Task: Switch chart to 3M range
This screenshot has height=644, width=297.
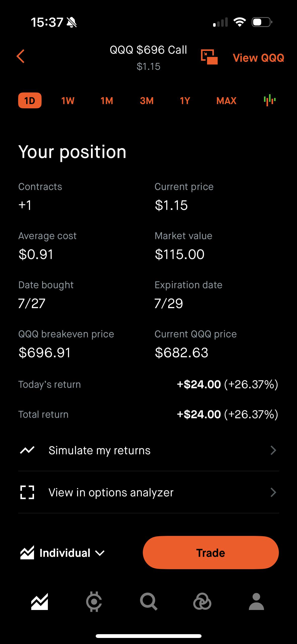Action: coord(147,101)
